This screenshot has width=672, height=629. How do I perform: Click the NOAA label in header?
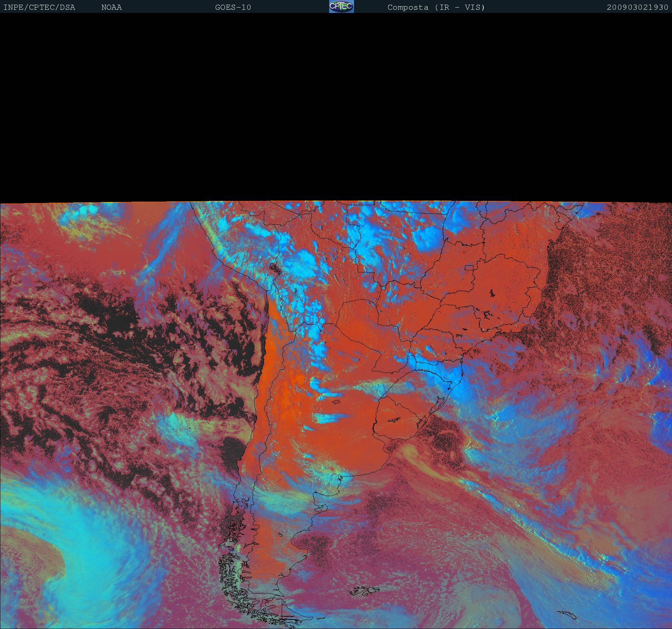click(x=112, y=7)
